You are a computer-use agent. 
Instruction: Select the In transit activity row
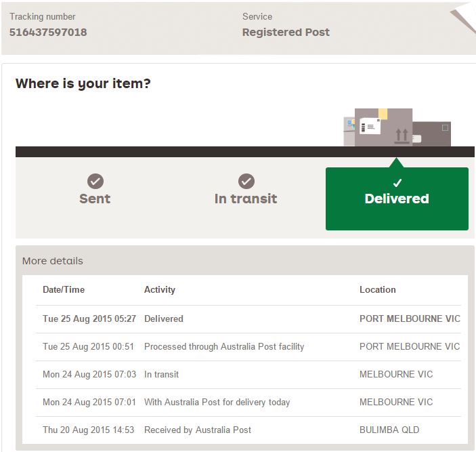click(x=162, y=374)
